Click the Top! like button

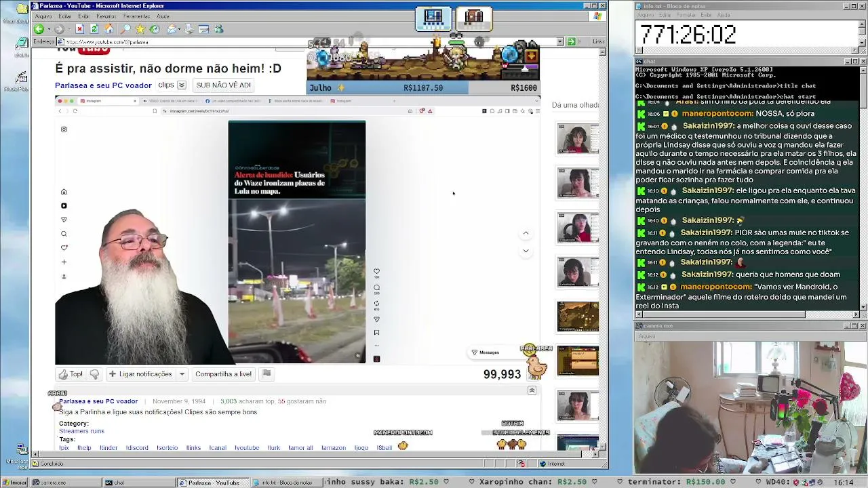click(x=71, y=374)
